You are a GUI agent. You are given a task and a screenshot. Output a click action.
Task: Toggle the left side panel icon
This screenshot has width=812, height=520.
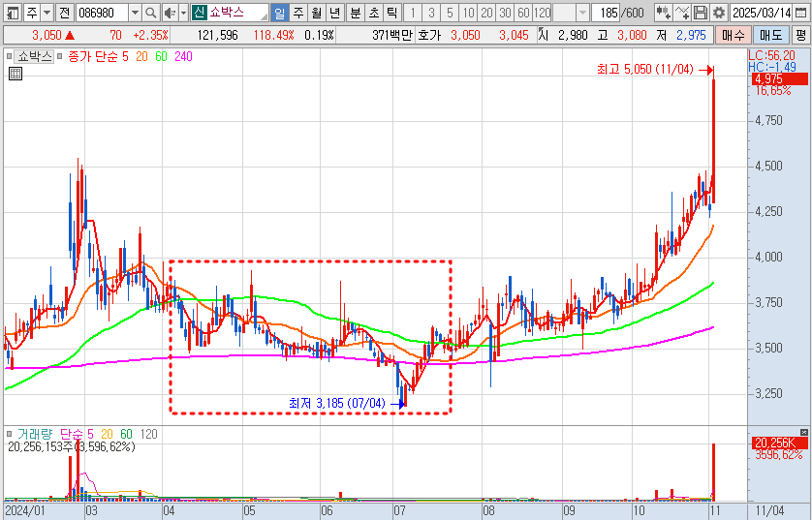13,13
